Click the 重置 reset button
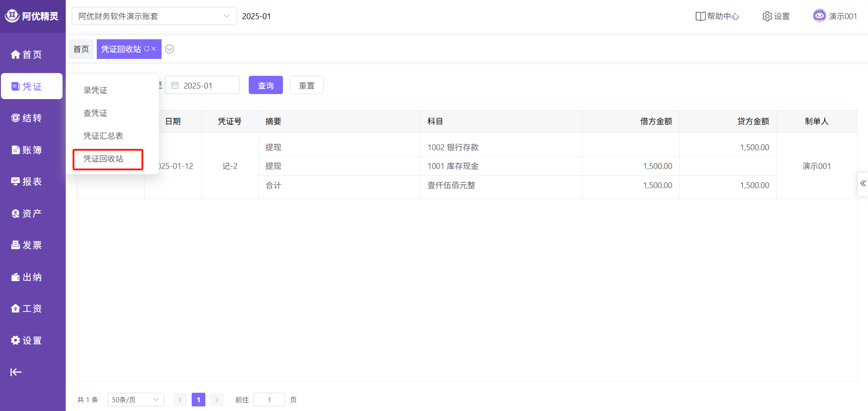Image resolution: width=868 pixels, height=411 pixels. pos(306,85)
